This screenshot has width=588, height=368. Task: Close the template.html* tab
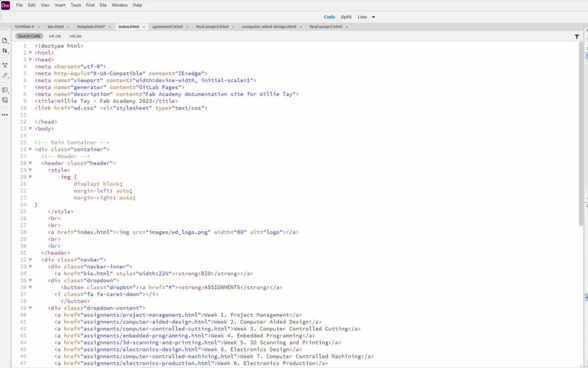pos(110,27)
